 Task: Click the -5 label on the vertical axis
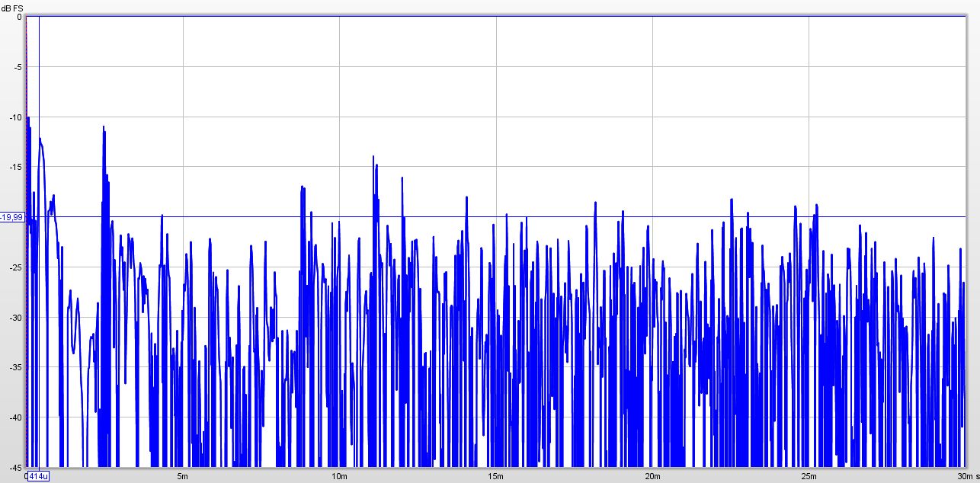19,67
